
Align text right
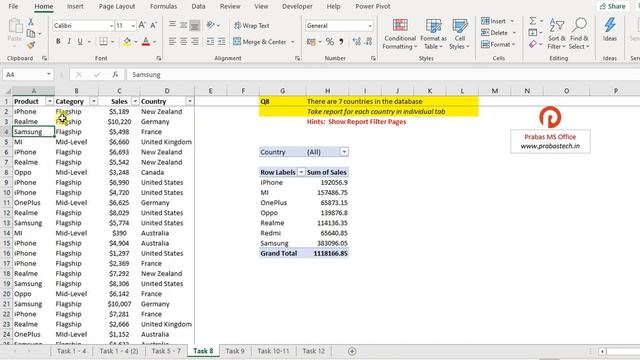pos(195,41)
